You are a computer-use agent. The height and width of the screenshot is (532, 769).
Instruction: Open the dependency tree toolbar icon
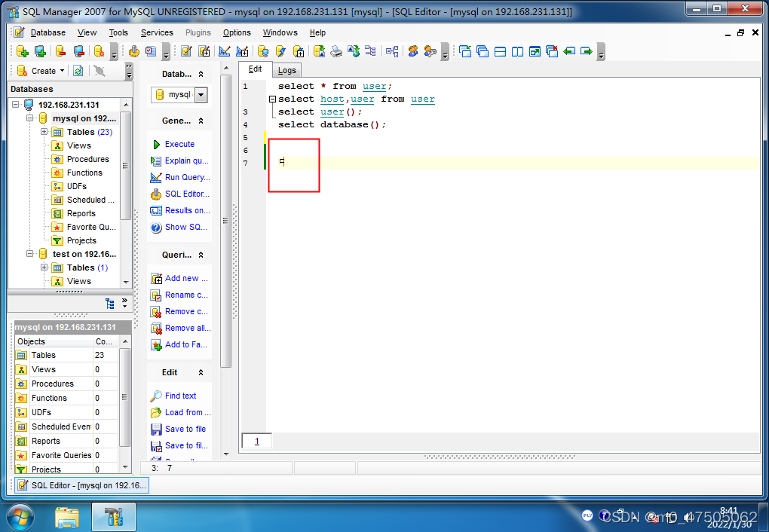pyautogui.click(x=371, y=51)
